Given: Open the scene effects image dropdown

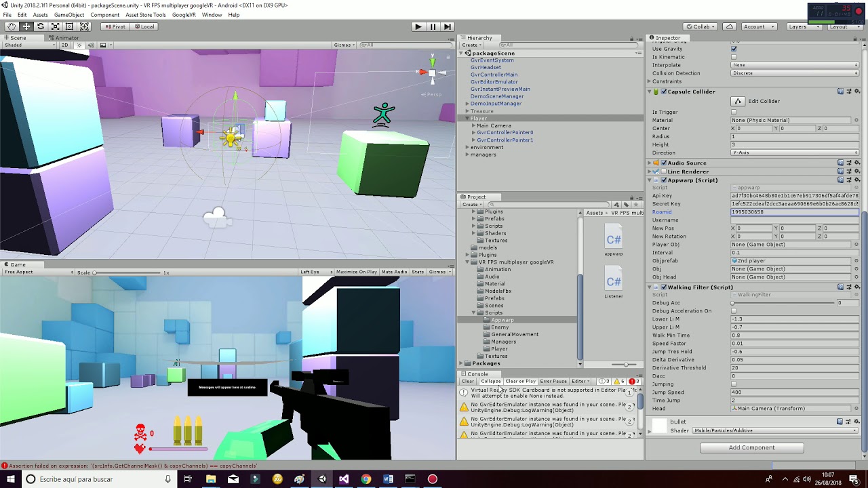Looking at the screenshot, I should (105, 45).
